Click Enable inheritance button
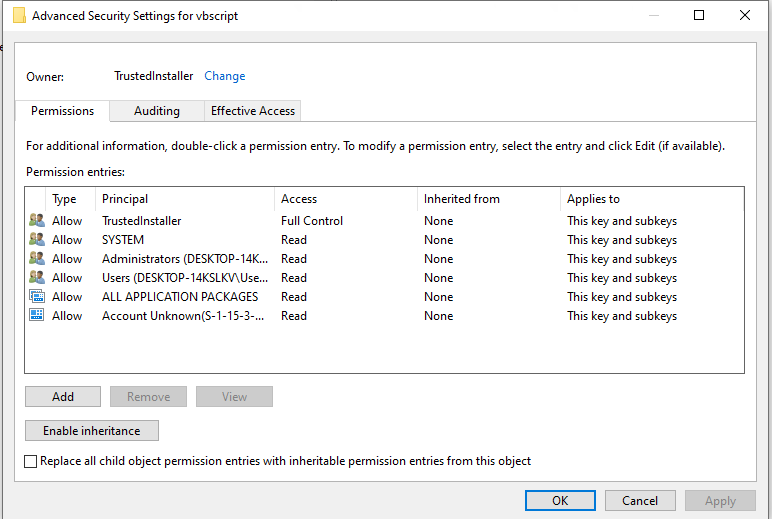Viewport: 772px width, 519px height. pyautogui.click(x=92, y=431)
